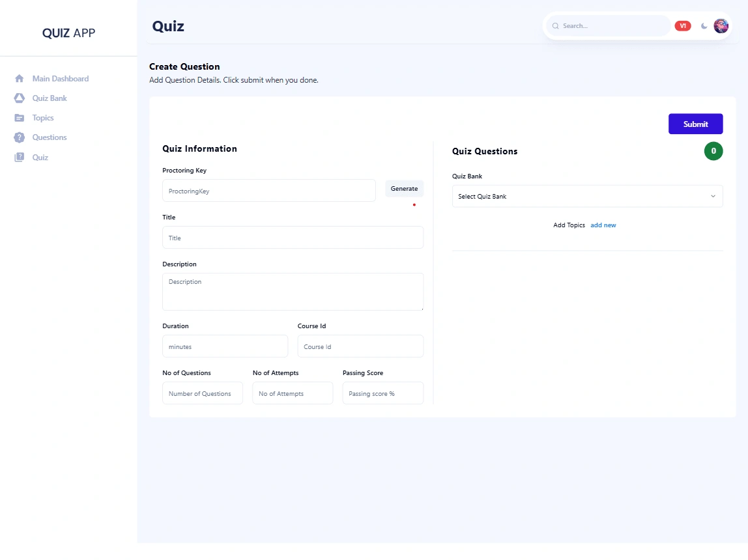Screen dimensions: 748x560
Task: Click the Questions help icon in sidebar
Action: [x=19, y=137]
